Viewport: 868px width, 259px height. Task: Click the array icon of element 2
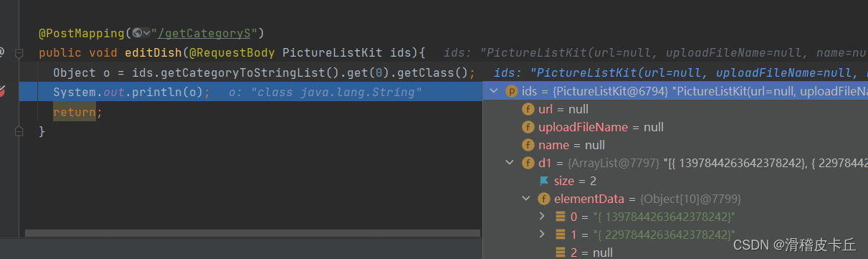[561, 252]
